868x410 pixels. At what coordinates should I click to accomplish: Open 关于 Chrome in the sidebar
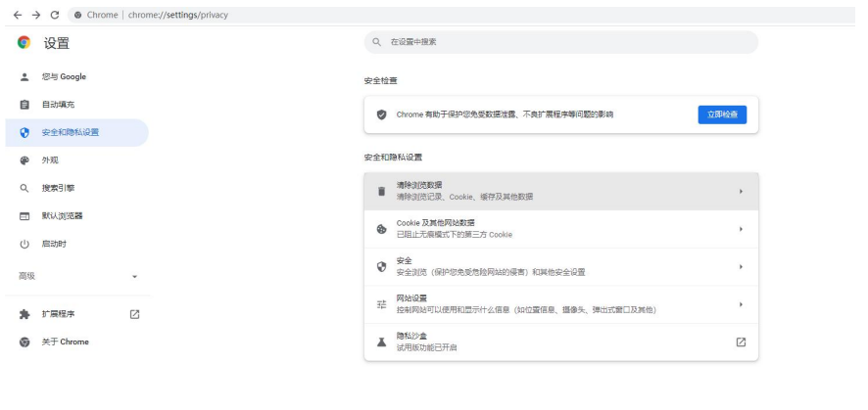(77, 342)
